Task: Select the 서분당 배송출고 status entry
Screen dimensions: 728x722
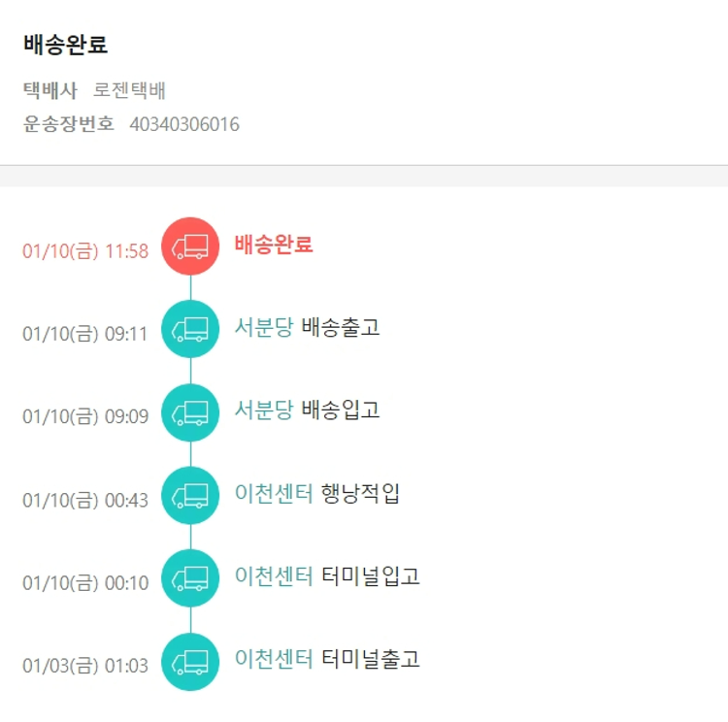Action: coord(307,327)
